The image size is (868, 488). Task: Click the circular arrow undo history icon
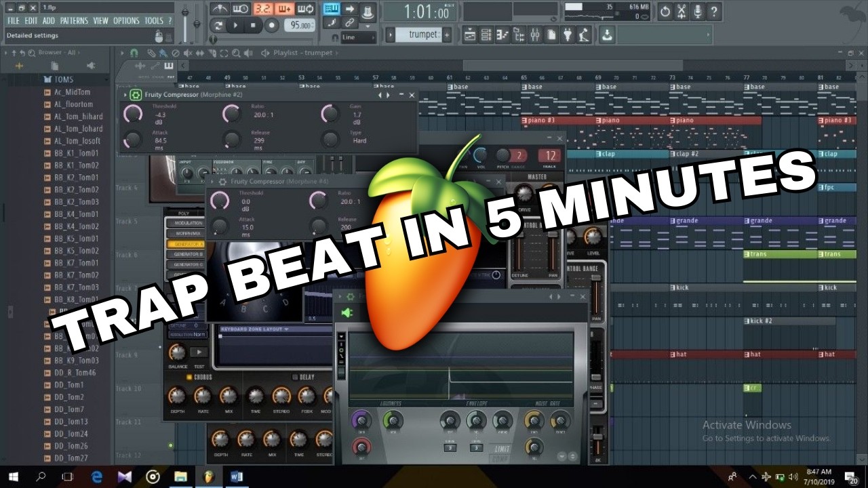(665, 11)
